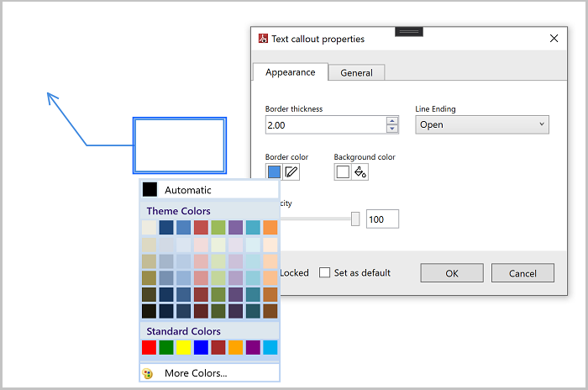The height and width of the screenshot is (390, 588).
Task: Switch to the General tab
Action: coord(356,73)
